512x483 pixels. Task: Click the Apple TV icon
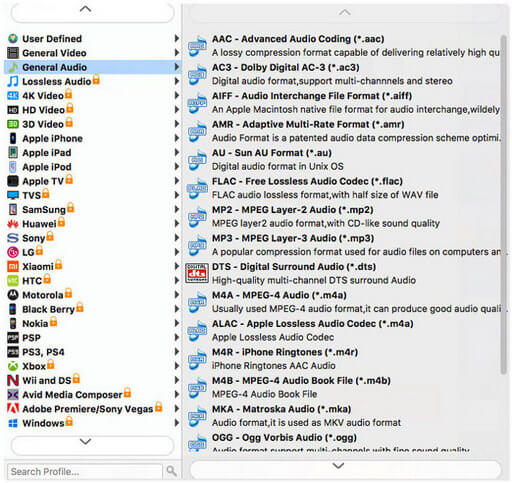click(x=13, y=181)
